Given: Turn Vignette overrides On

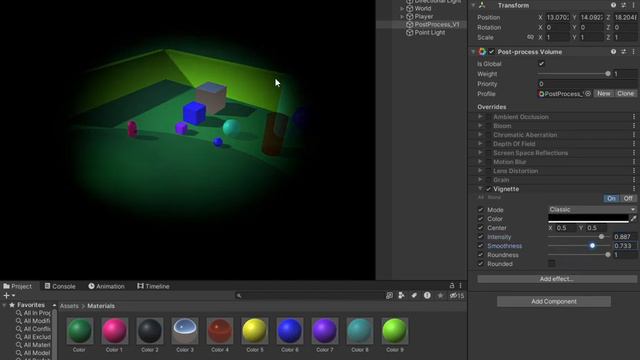Looking at the screenshot, I should [611, 198].
